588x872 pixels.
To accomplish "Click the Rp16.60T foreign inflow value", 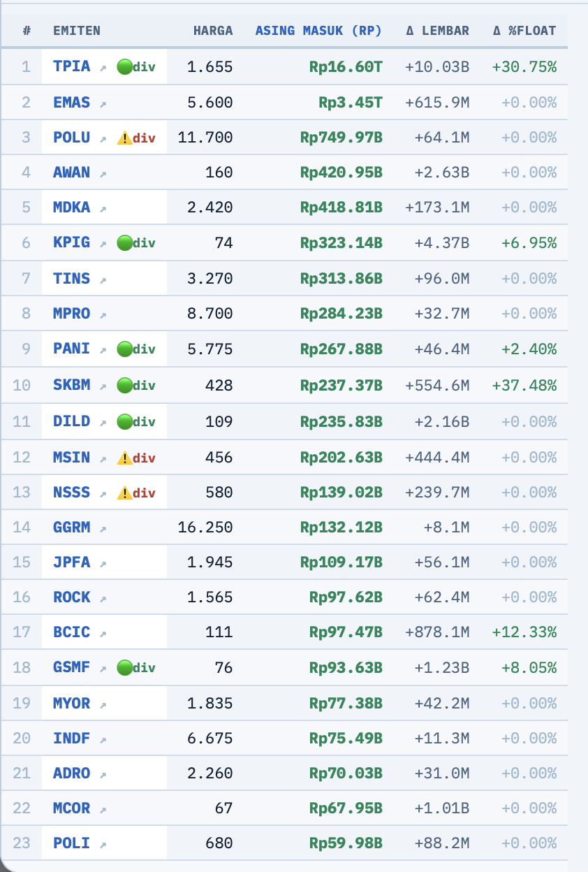I will click(346, 66).
